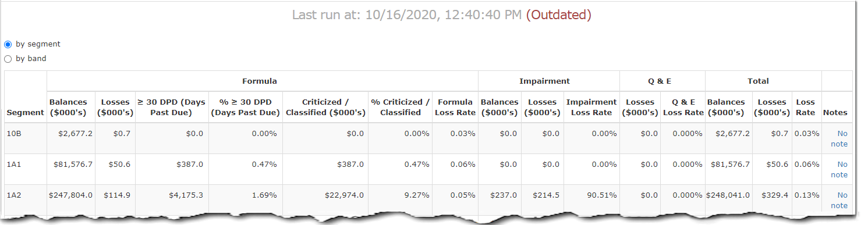Click the Notes column header
This screenshot has height=225, width=868.
pos(835,112)
